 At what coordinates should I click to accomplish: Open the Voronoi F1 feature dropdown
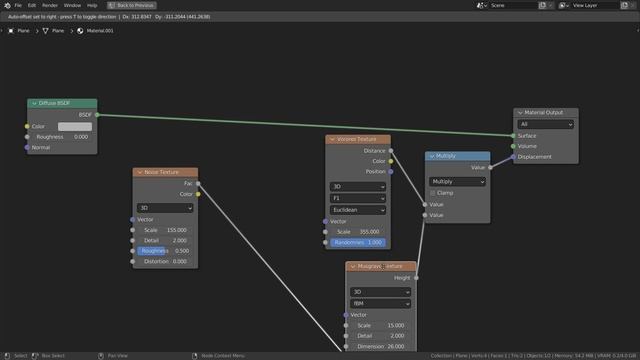pyautogui.click(x=358, y=198)
